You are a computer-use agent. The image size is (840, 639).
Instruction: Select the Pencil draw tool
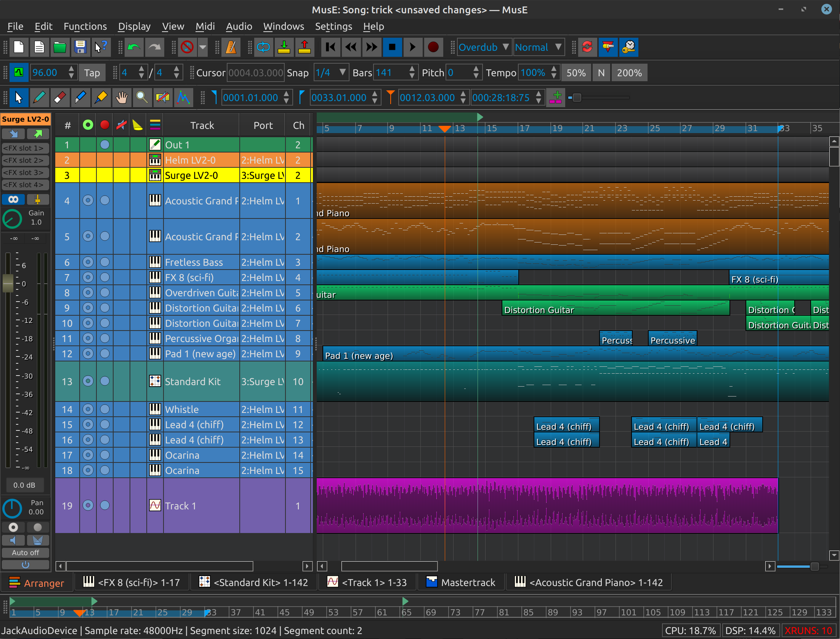click(x=39, y=98)
